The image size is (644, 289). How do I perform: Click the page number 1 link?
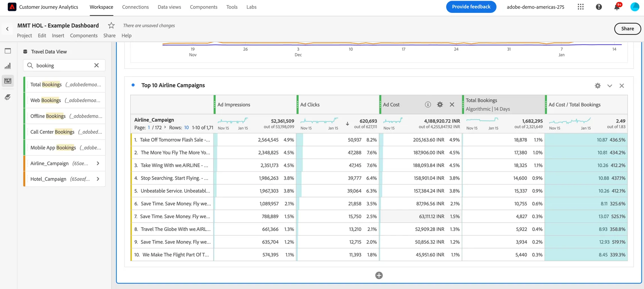point(149,128)
